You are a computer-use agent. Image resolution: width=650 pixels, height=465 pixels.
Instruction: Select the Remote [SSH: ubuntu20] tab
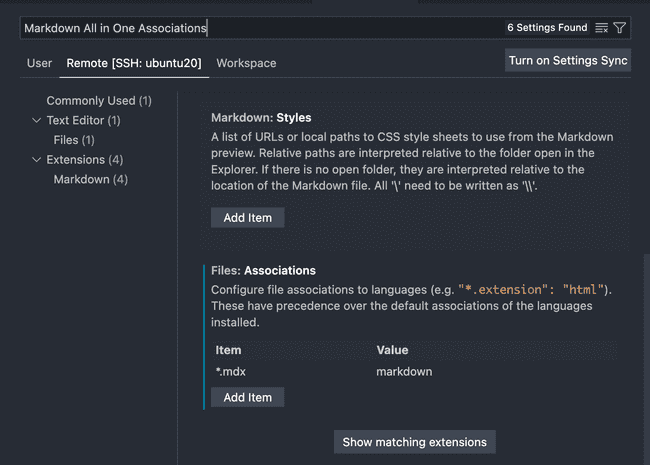pos(134,63)
